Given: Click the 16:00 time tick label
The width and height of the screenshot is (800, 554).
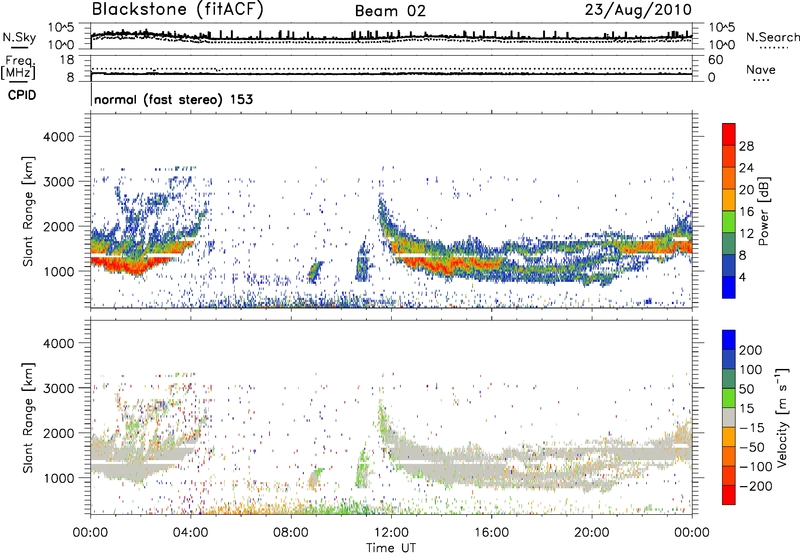Looking at the screenshot, I should coord(491,533).
